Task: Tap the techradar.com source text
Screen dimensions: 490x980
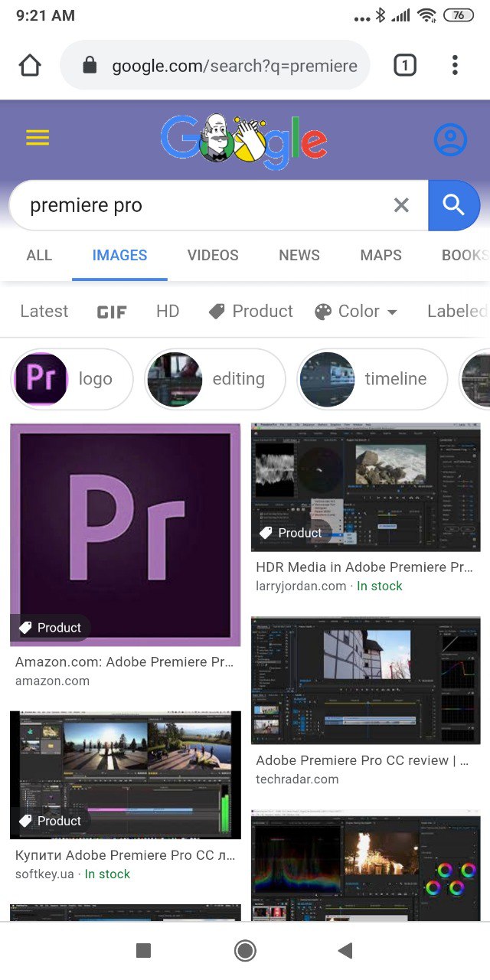Action: coord(297,779)
